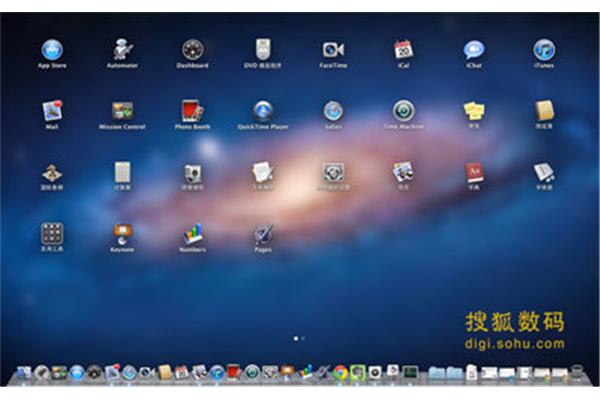Open App Store from the Dock
The height and width of the screenshot is (400, 600).
(x=77, y=373)
